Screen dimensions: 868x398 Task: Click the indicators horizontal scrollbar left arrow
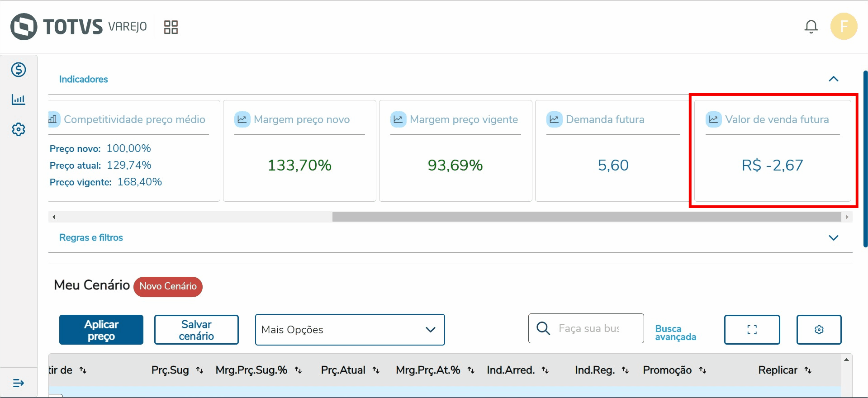[54, 217]
